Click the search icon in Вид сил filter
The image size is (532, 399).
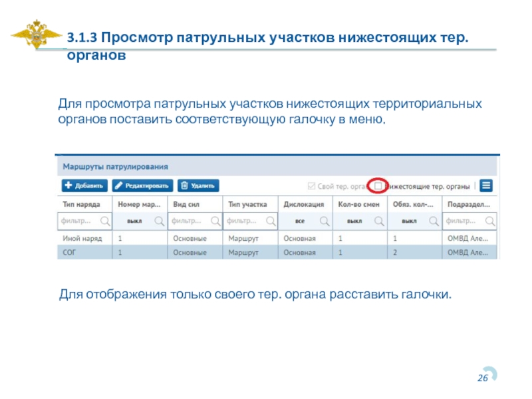point(215,221)
